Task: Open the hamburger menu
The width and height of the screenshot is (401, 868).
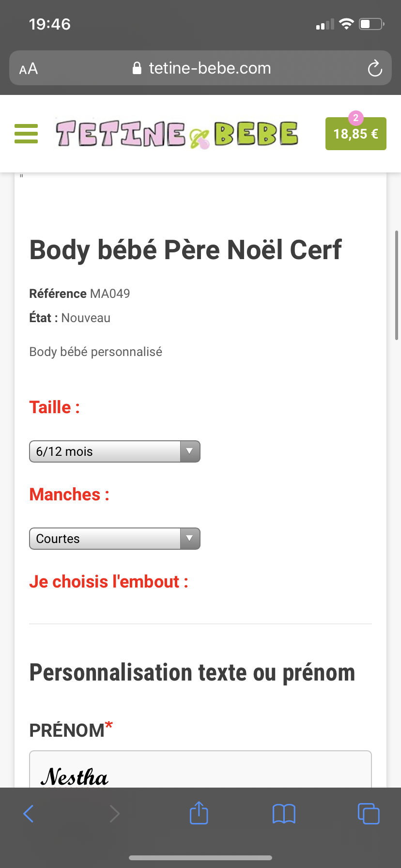Action: tap(26, 134)
